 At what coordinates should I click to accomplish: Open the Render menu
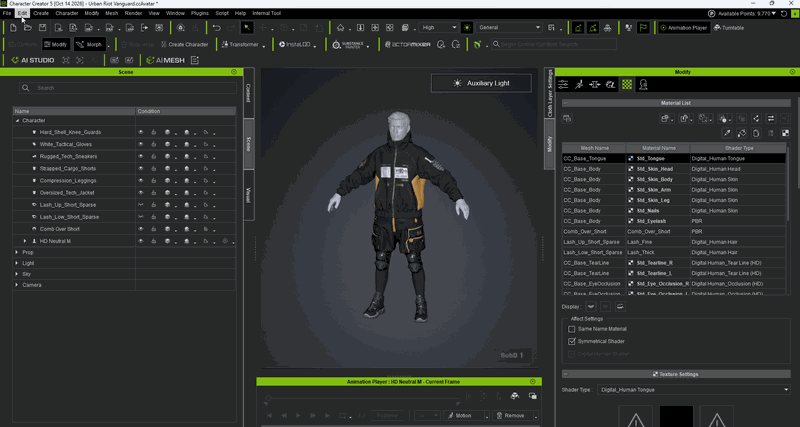tap(133, 13)
